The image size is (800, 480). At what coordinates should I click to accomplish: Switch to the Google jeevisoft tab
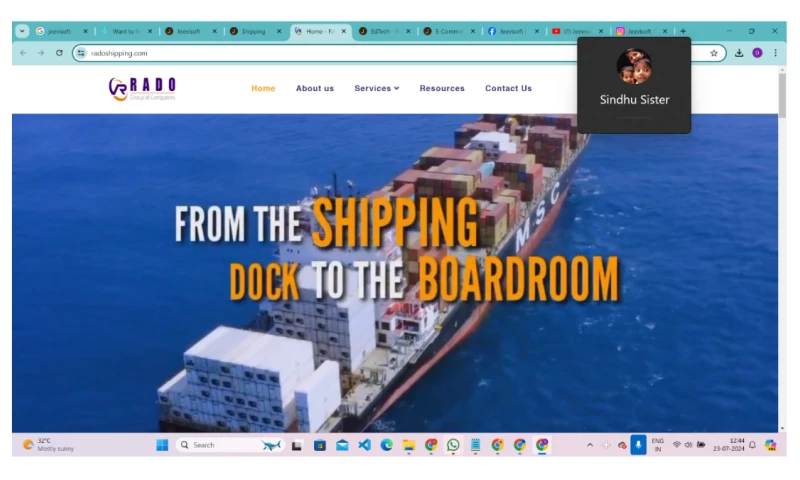tap(61, 31)
